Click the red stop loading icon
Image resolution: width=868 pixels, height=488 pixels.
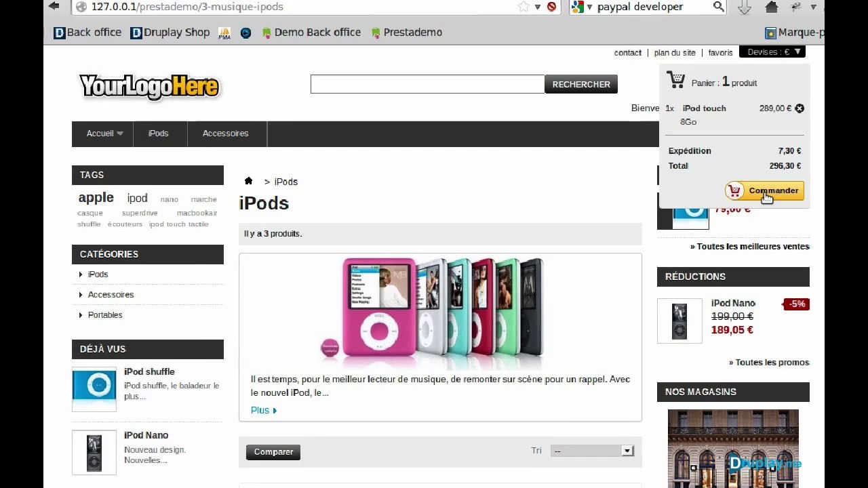552,7
